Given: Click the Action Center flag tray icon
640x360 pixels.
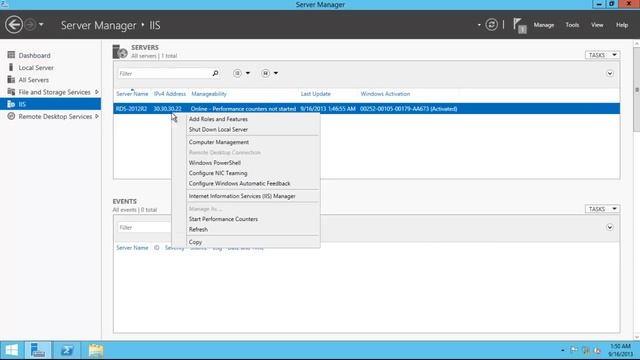Looking at the screenshot, I should 574,350.
